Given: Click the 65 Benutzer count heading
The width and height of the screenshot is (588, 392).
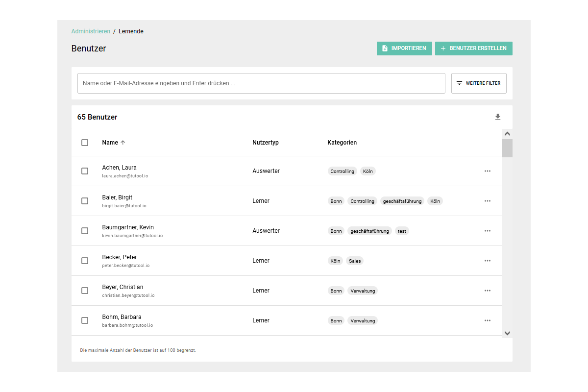Looking at the screenshot, I should (97, 117).
